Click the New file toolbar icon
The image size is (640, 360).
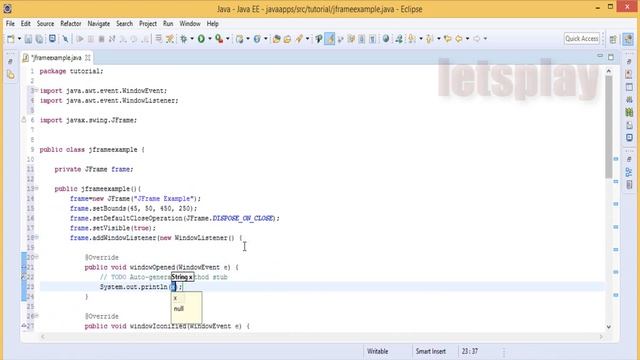point(11,39)
